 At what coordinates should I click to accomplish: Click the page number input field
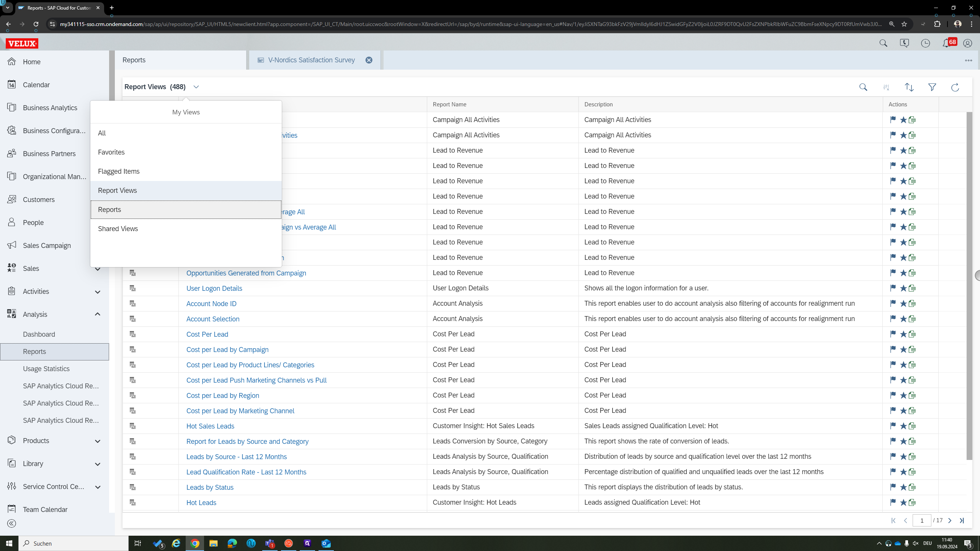coord(922,520)
